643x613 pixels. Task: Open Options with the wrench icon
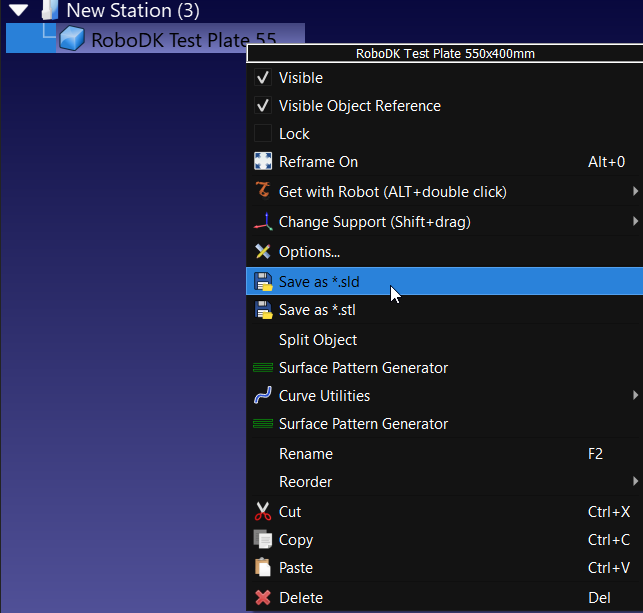pos(263,252)
